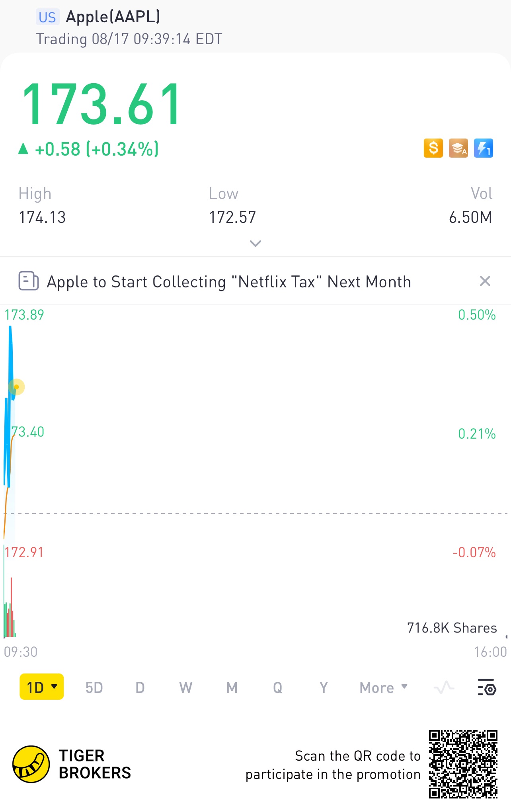Viewport: 511px width, 812px height.
Task: Toggle the chart indicator wave icon
Action: pyautogui.click(x=444, y=687)
